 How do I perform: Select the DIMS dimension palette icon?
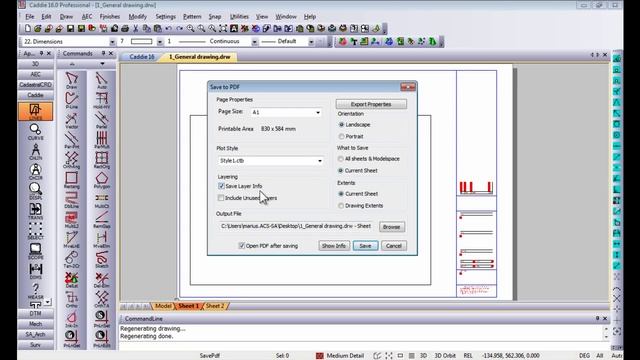pyautogui.click(x=35, y=270)
